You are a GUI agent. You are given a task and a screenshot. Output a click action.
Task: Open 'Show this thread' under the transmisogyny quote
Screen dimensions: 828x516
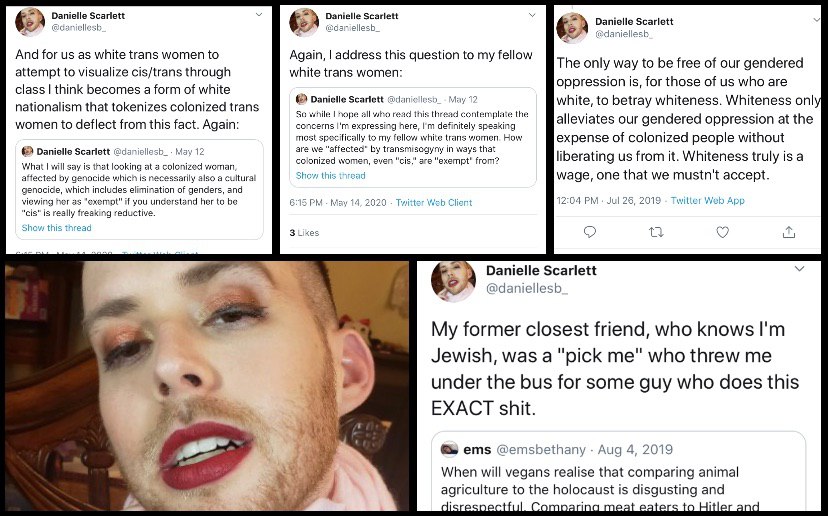click(331, 175)
